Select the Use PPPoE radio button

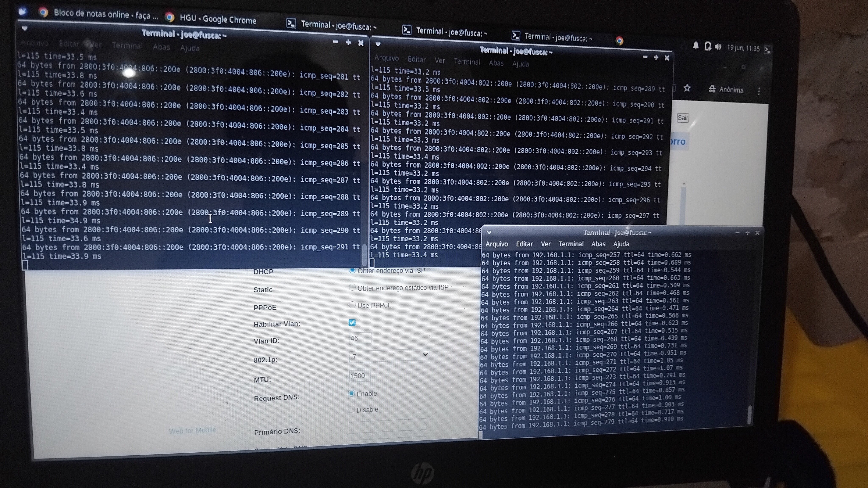[352, 305]
